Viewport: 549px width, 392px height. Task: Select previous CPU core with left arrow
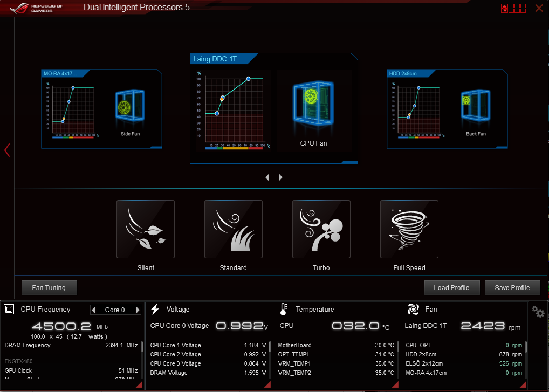click(93, 310)
